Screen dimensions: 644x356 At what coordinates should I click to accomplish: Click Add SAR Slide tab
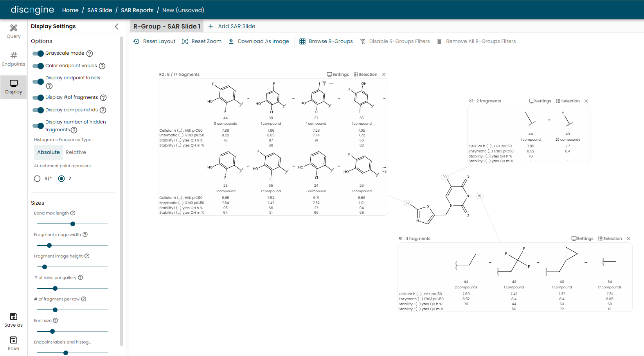click(232, 26)
